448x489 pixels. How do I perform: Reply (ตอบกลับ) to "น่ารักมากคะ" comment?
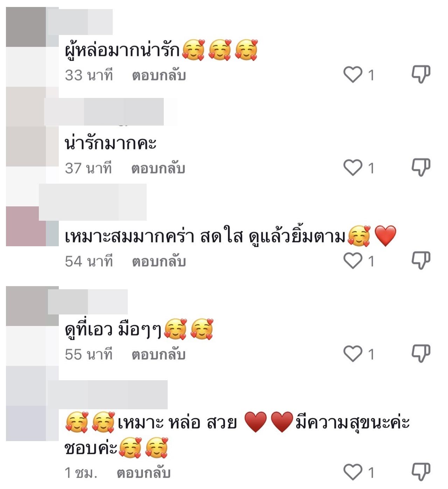[x=158, y=168]
